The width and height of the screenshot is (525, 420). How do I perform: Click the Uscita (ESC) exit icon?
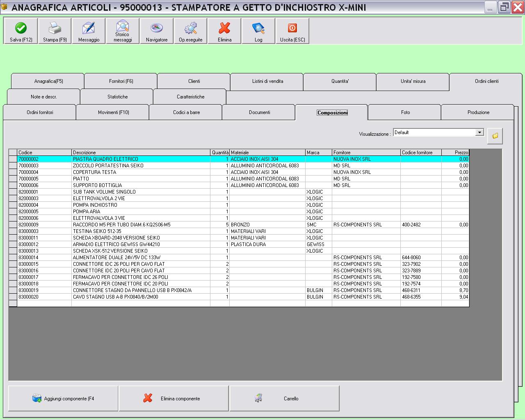coord(292,28)
